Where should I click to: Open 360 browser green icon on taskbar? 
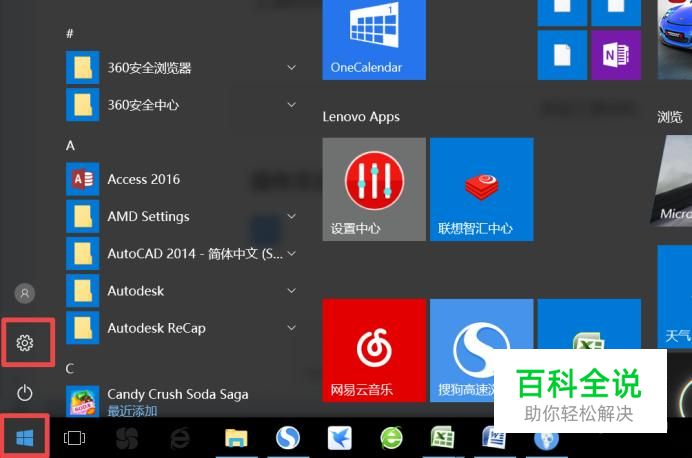coord(391,438)
